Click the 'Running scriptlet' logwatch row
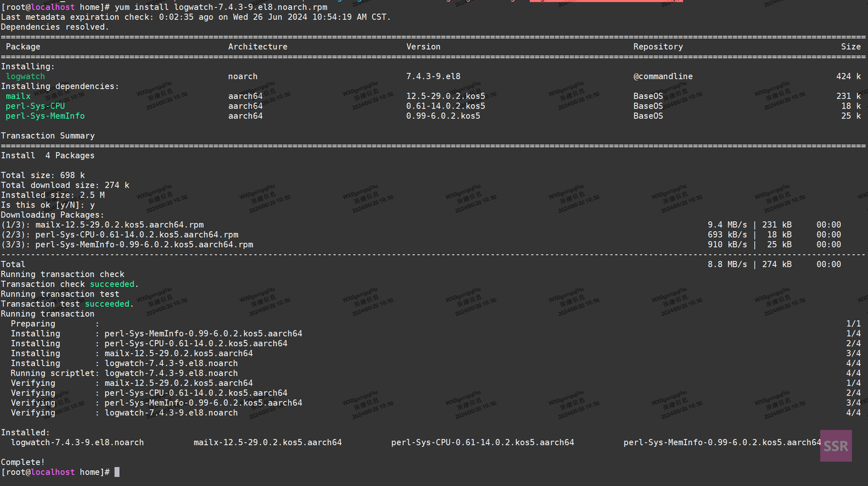The image size is (868, 486). [436, 373]
